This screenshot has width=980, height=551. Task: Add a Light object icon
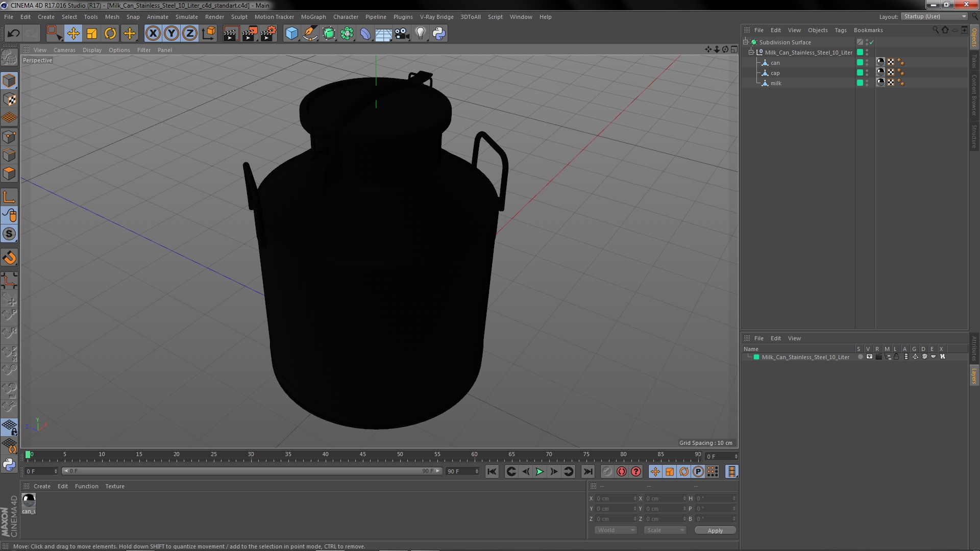(x=421, y=34)
